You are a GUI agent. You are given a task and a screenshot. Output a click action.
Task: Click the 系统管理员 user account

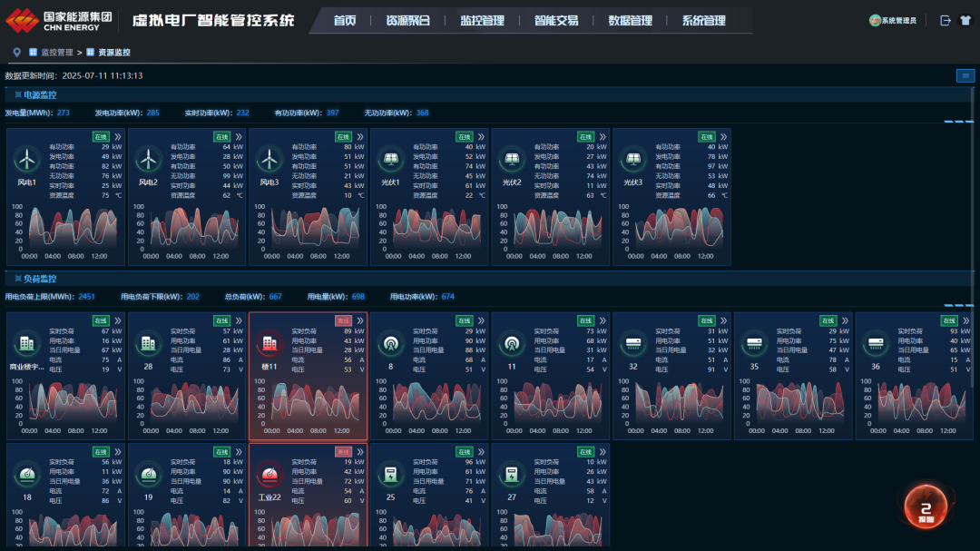tap(893, 20)
